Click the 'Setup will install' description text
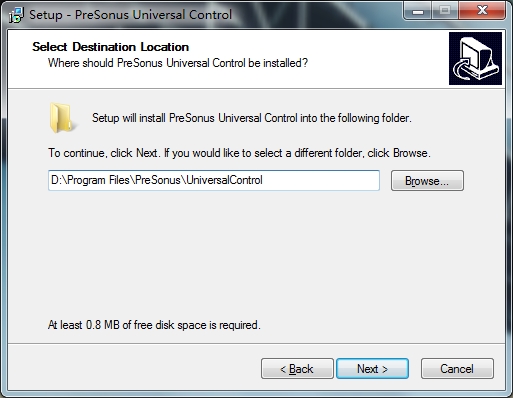Viewport: 513px width, 398px height. [252, 118]
